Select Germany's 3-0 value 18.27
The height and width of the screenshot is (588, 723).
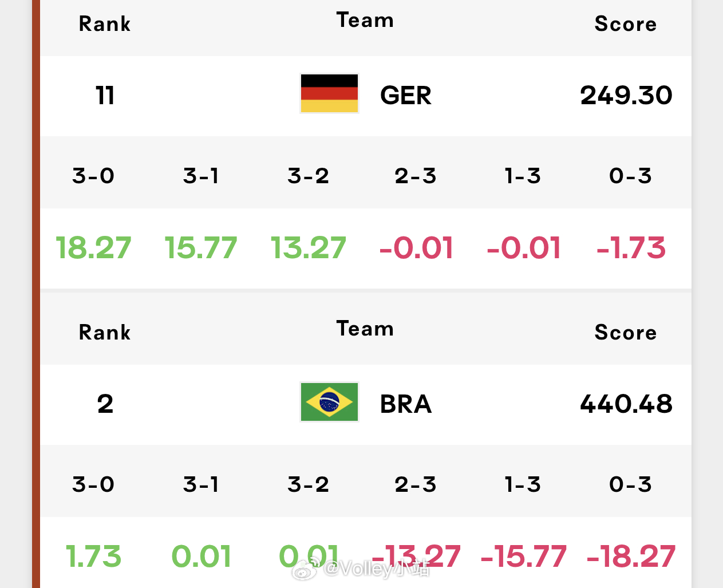pos(93,248)
